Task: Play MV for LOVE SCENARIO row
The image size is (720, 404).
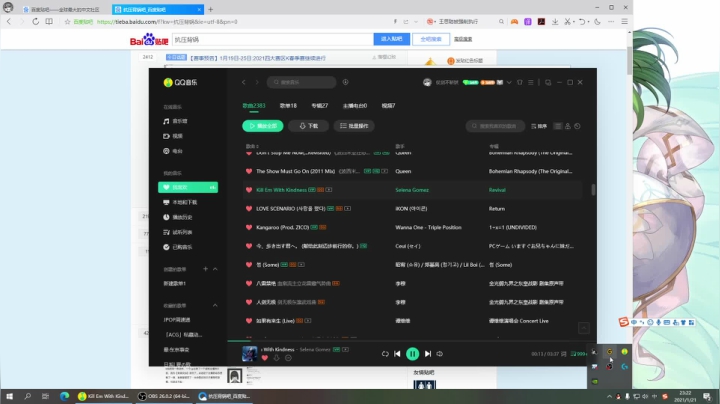Action: [x=348, y=208]
